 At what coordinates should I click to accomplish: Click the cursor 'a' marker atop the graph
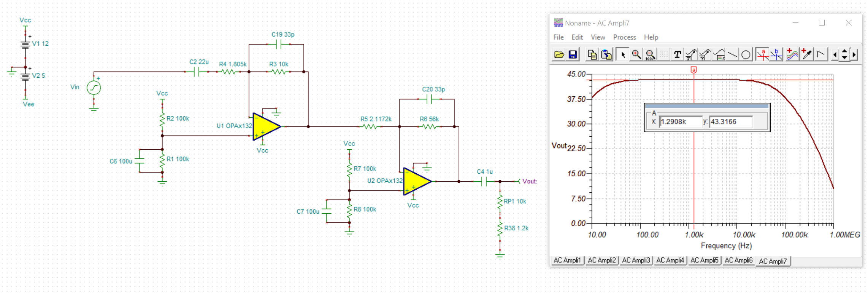click(694, 70)
